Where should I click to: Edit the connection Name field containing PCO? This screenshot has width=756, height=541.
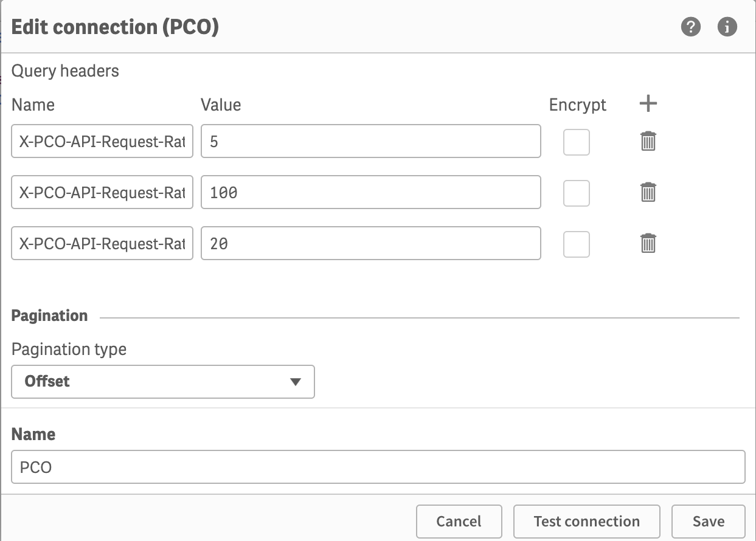[378, 467]
